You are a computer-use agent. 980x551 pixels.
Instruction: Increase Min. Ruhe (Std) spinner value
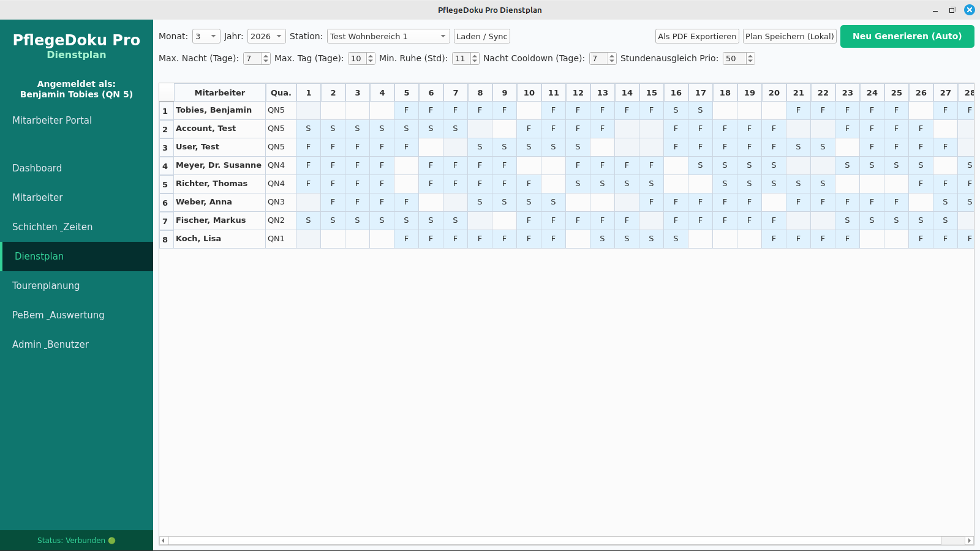(x=475, y=56)
